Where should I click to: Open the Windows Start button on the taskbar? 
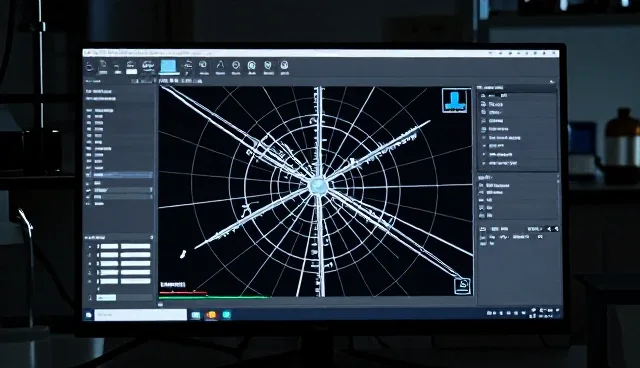coord(89,315)
